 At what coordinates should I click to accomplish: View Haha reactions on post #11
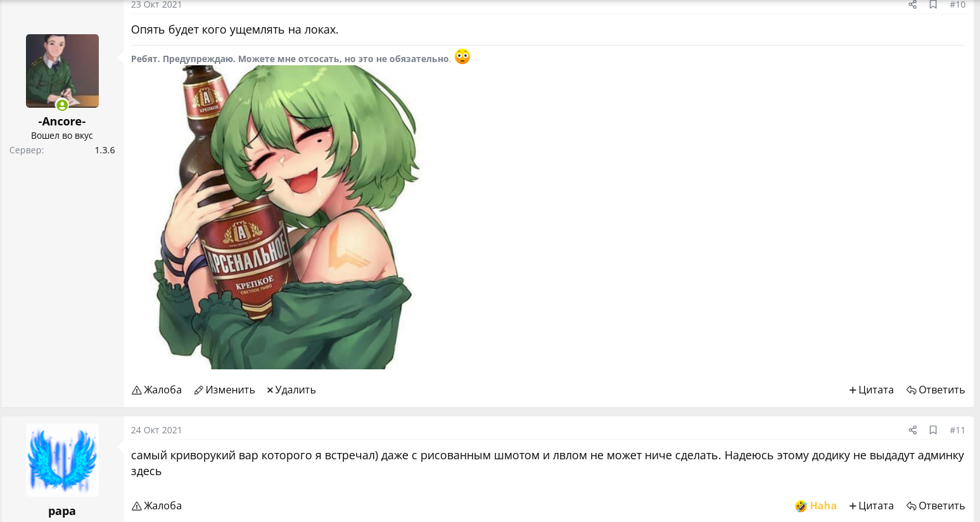coord(816,506)
